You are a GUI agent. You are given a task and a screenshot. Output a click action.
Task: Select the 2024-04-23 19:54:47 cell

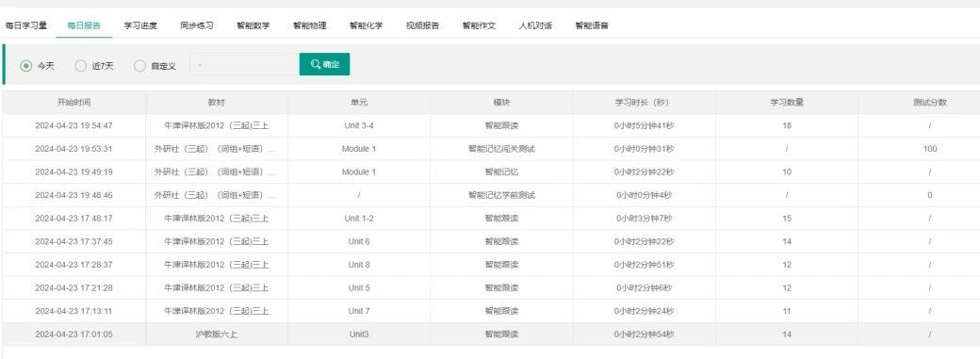pos(73,125)
